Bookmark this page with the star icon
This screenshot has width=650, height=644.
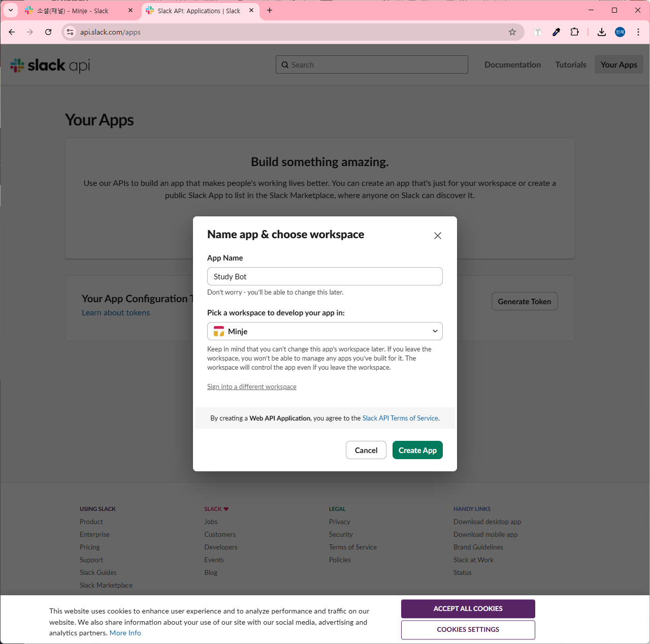tap(512, 32)
